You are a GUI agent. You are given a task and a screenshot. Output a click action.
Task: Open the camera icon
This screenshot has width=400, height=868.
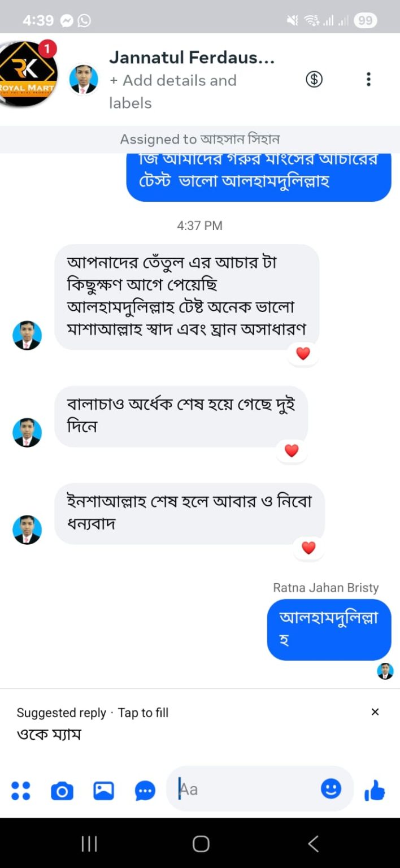point(62,791)
